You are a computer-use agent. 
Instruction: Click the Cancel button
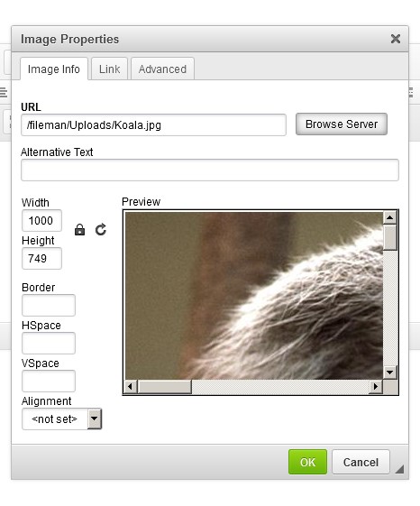pos(361,462)
